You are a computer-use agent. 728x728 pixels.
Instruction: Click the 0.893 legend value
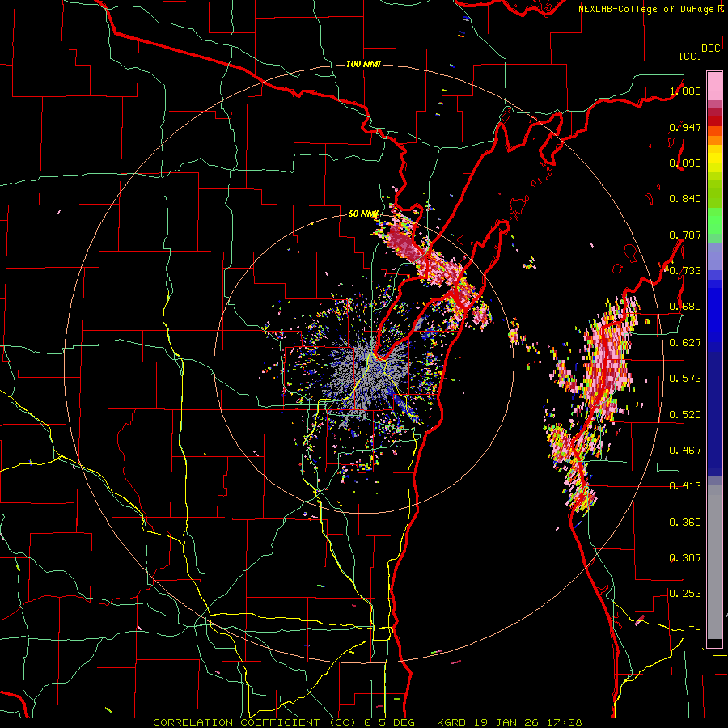[x=685, y=163]
